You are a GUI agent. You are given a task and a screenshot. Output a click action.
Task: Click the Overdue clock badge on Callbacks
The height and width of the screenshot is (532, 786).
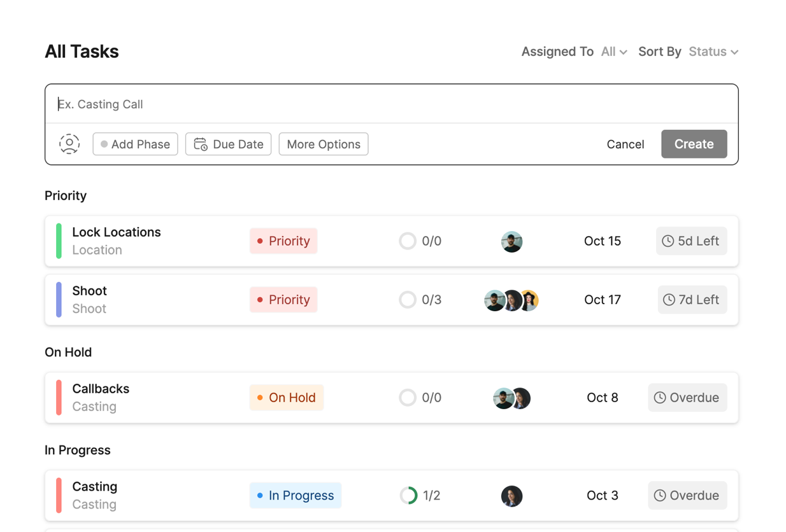coord(687,398)
